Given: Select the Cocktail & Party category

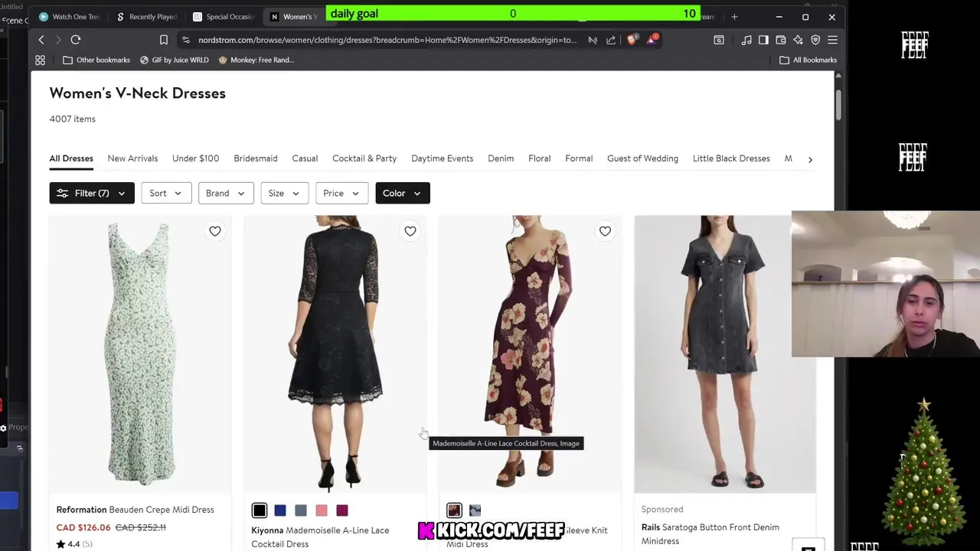Looking at the screenshot, I should (x=364, y=158).
